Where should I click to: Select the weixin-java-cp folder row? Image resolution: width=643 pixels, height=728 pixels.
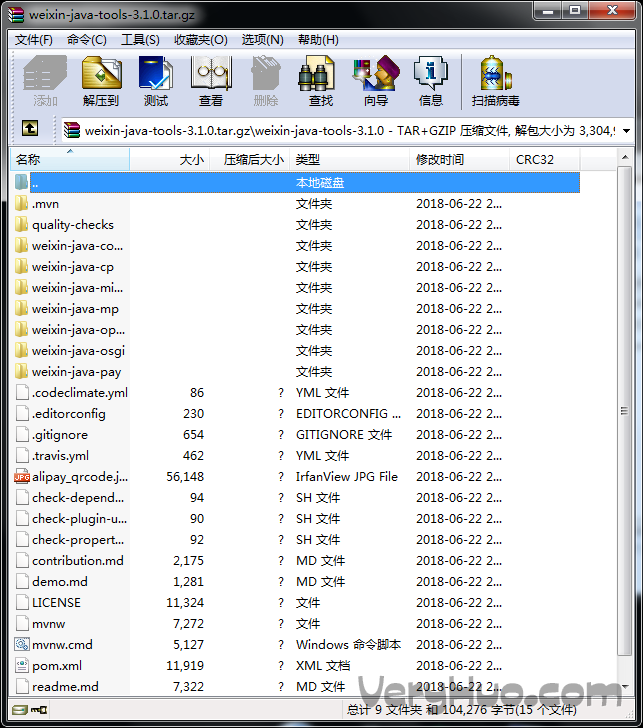pyautogui.click(x=297, y=266)
